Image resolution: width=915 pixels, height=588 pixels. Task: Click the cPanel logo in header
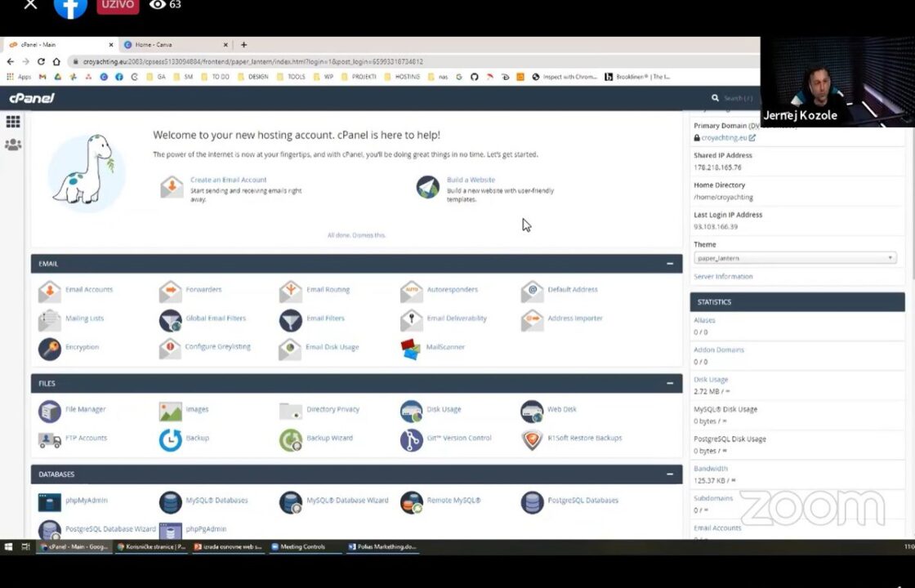[x=32, y=98]
